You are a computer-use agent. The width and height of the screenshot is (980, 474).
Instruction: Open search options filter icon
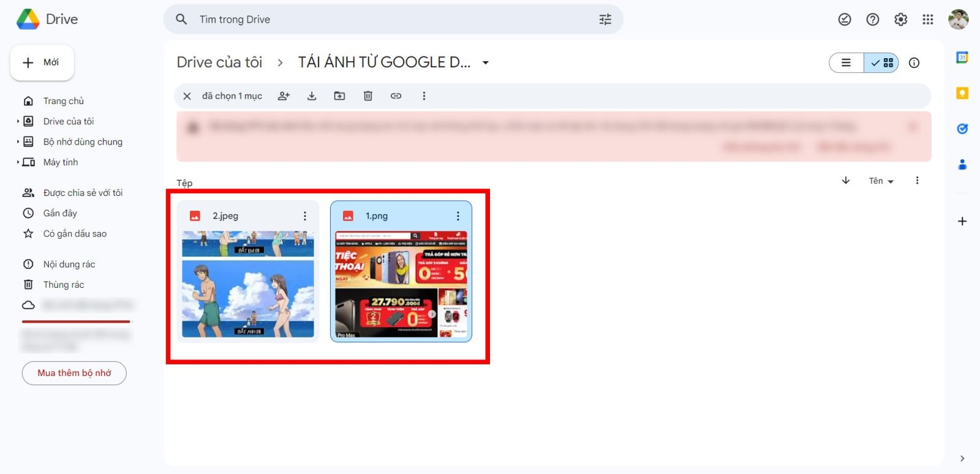(605, 20)
